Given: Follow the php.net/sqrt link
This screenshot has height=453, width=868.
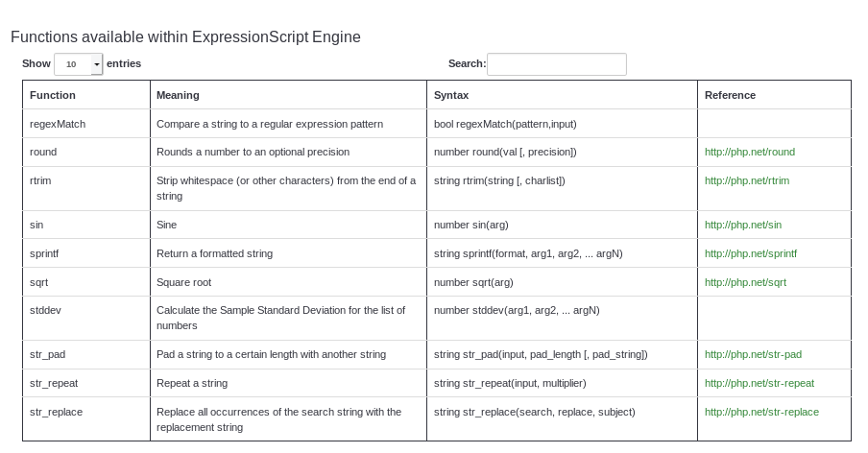Looking at the screenshot, I should coord(745,282).
